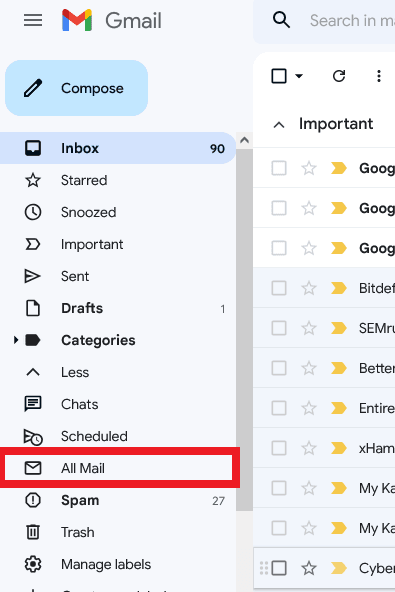The width and height of the screenshot is (395, 592).
Task: Click the sidebar scrollbar up arrow
Action: pyautogui.click(x=244, y=140)
